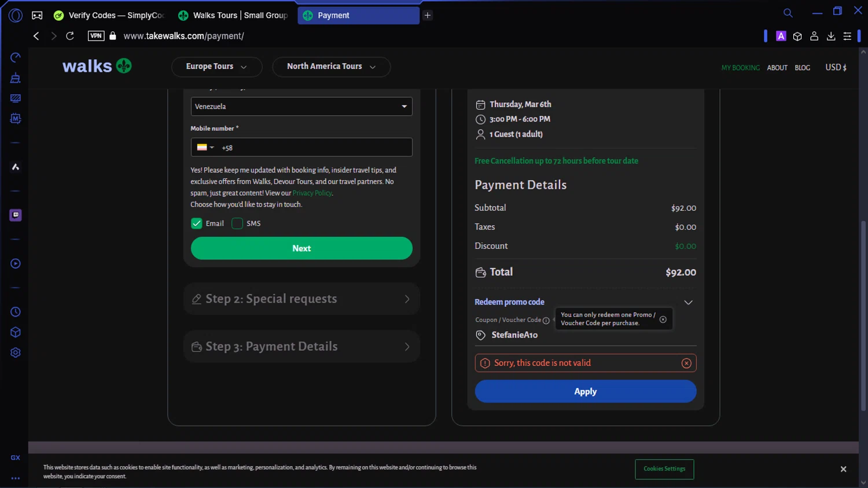Image resolution: width=868 pixels, height=488 pixels.
Task: Open the Twitch panel in sidebar
Action: pos(16,215)
